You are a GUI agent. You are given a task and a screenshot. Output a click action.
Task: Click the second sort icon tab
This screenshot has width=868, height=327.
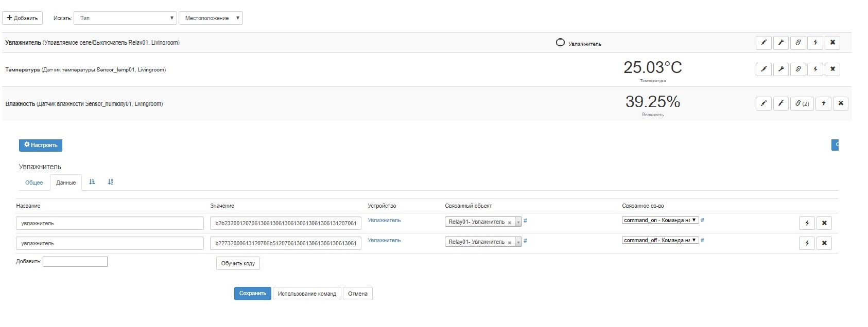tap(110, 182)
